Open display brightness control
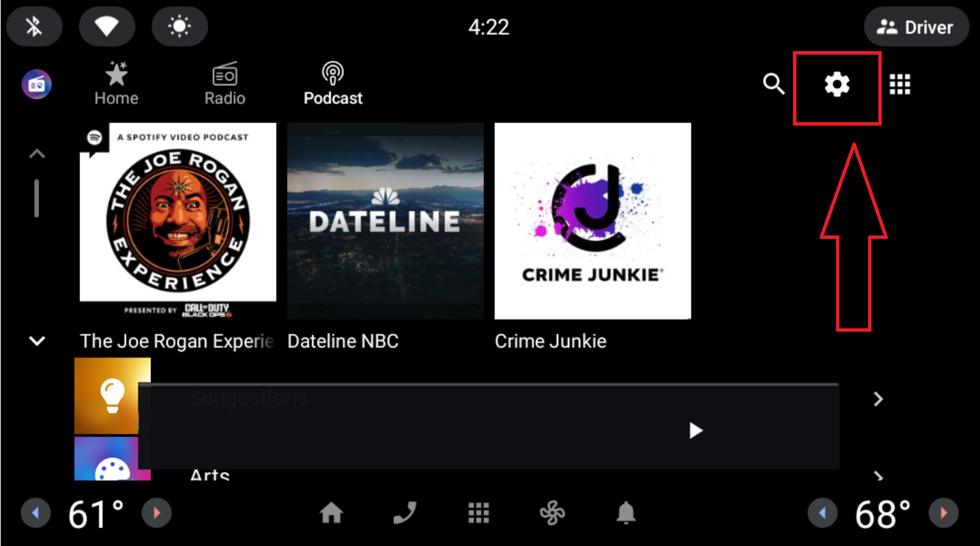 179,27
